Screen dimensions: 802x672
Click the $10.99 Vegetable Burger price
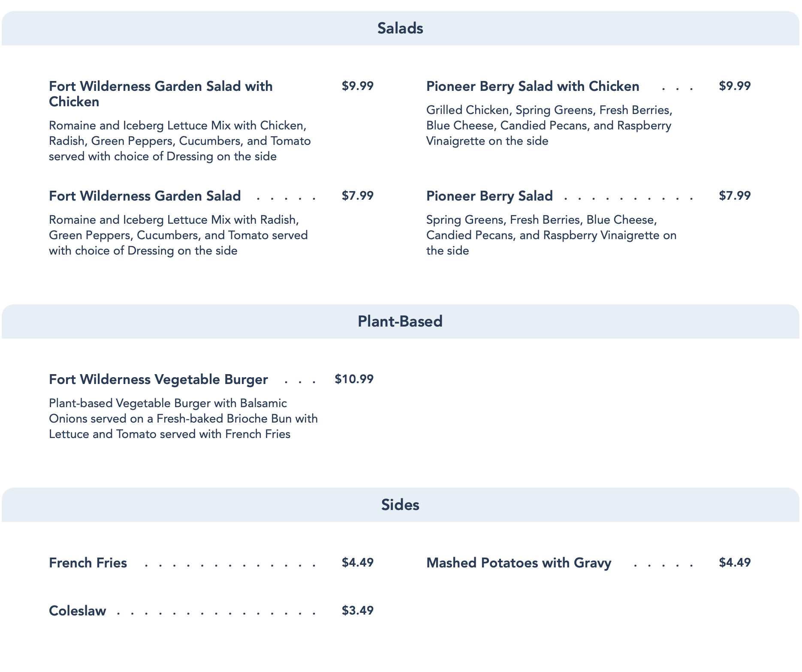[354, 379]
